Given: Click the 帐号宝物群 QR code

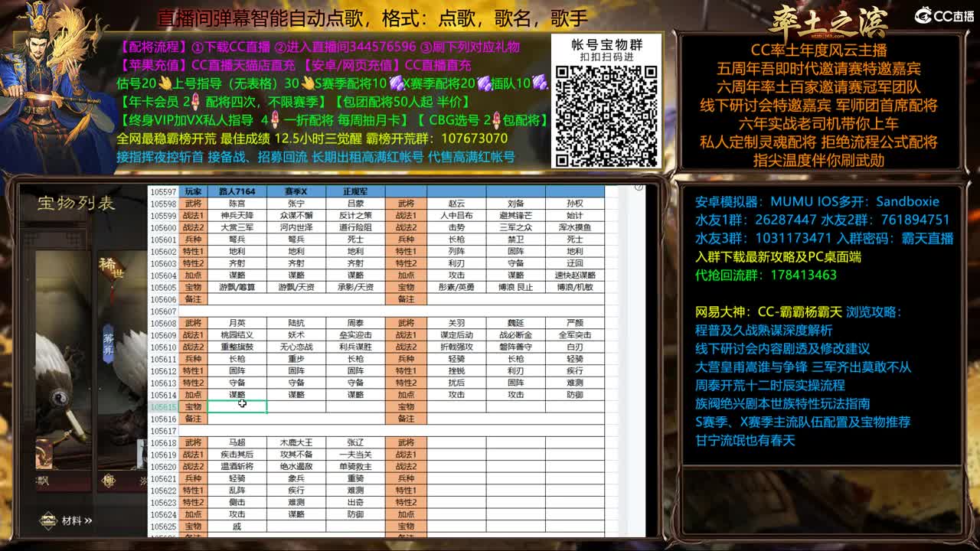Looking at the screenshot, I should point(606,115).
